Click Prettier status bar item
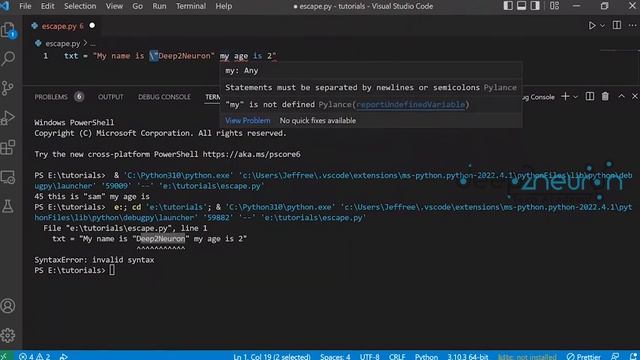Image resolution: width=640 pixels, height=360 pixels. (x=584, y=356)
